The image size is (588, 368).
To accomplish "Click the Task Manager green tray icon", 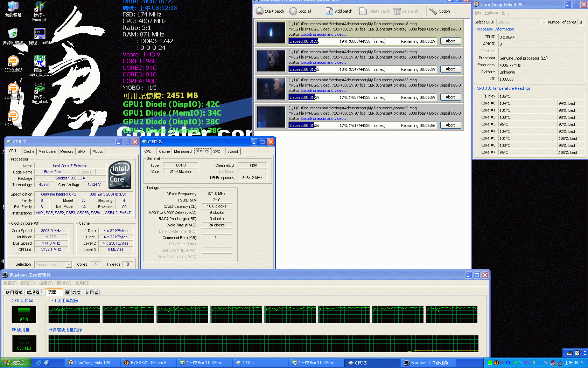I will [490, 363].
